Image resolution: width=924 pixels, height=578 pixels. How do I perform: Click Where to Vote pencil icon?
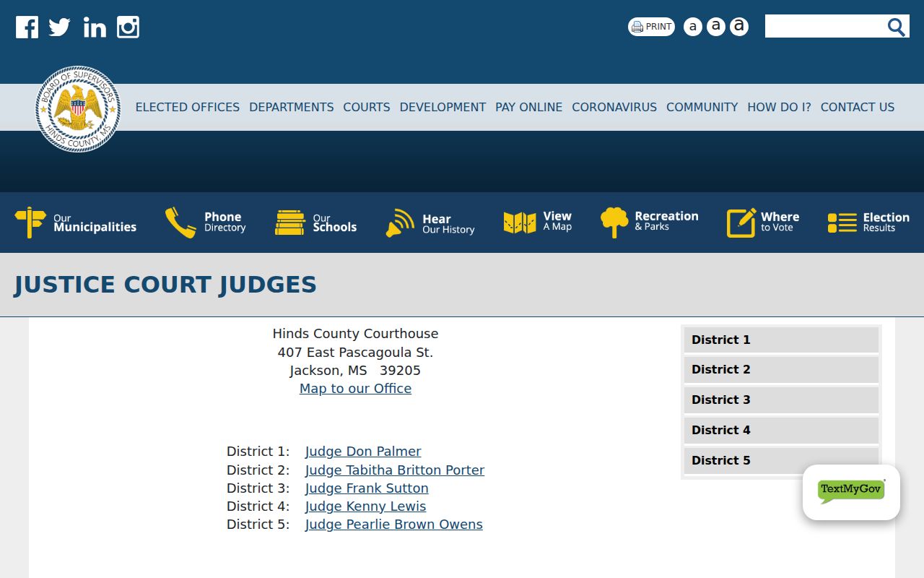741,223
